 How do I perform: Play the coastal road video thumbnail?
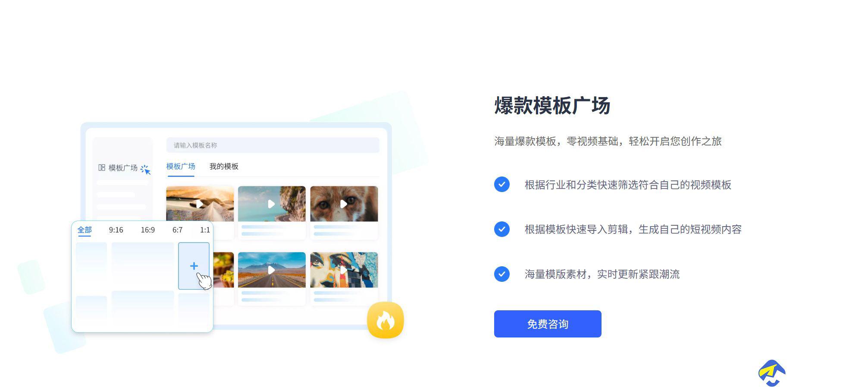[x=272, y=204]
